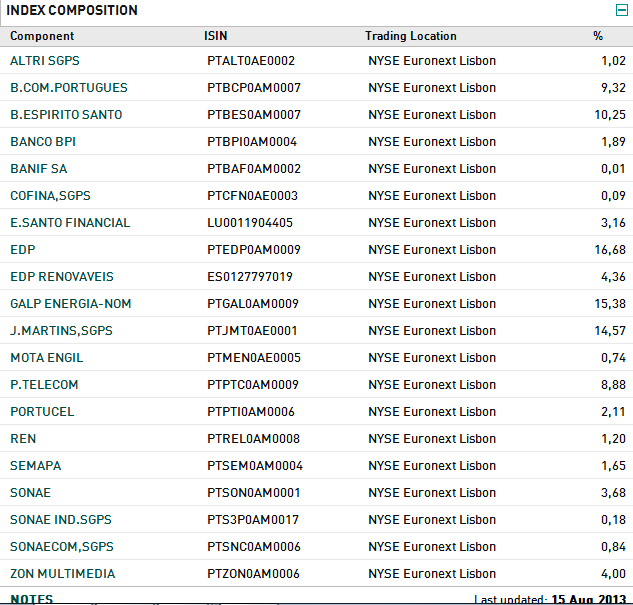The width and height of the screenshot is (633, 605).
Task: Select ISIN PTSNC0AM0006
Action: 254,547
